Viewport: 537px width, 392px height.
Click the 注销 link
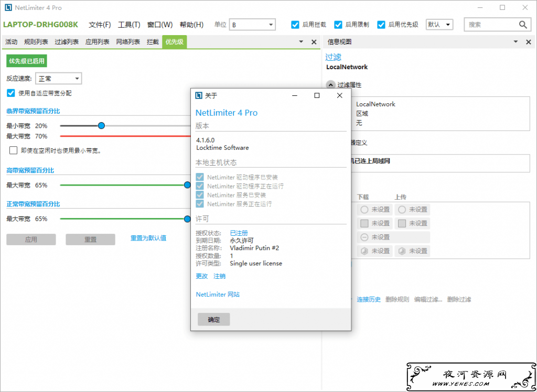pyautogui.click(x=220, y=276)
